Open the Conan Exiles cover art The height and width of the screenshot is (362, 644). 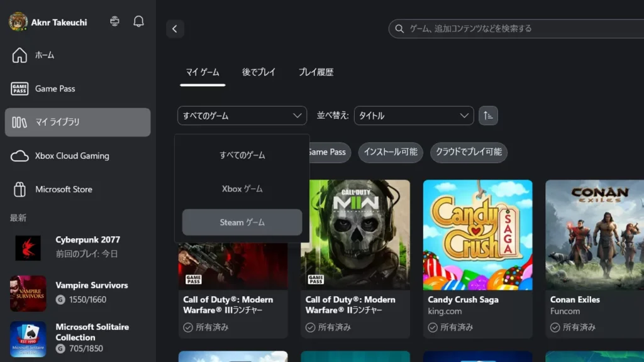[595, 235]
